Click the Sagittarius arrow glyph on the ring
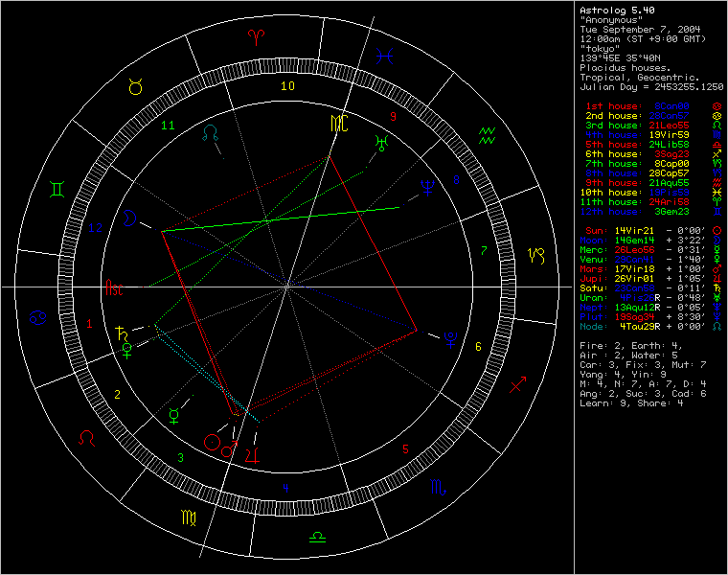728x575 pixels. click(517, 384)
